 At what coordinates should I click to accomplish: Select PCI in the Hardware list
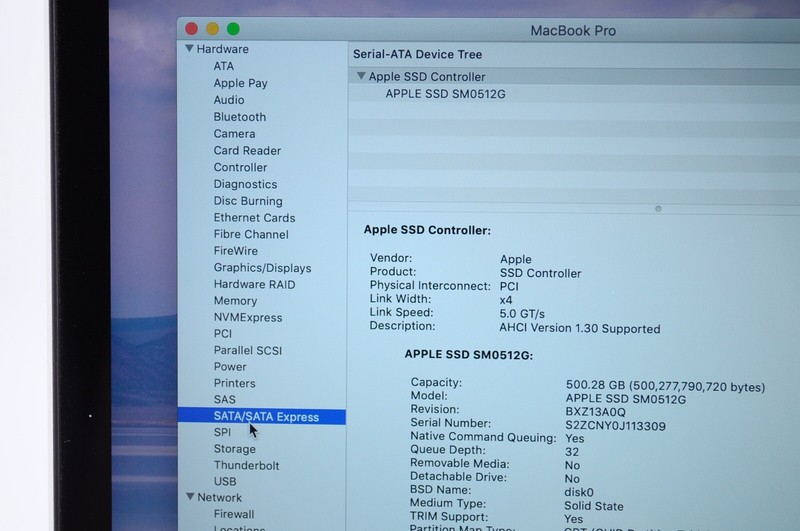click(x=222, y=334)
